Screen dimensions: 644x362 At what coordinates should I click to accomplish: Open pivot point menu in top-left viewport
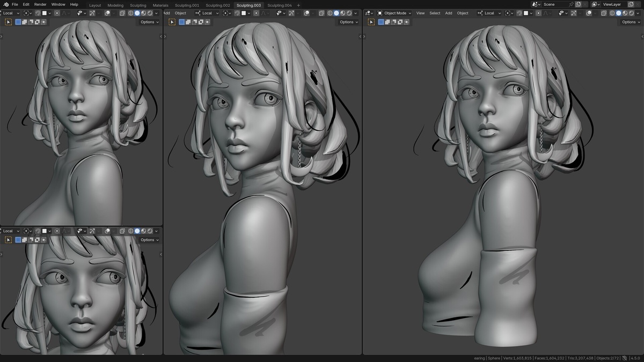[x=27, y=13]
